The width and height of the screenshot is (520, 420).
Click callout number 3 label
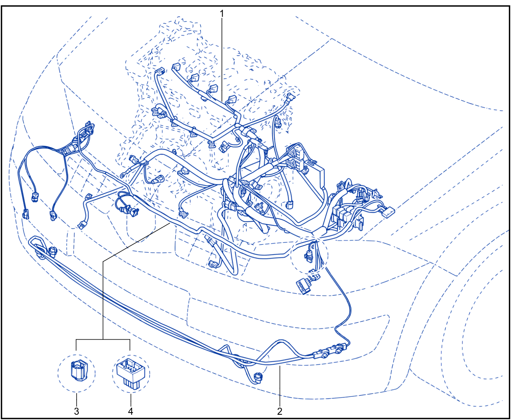pyautogui.click(x=77, y=411)
